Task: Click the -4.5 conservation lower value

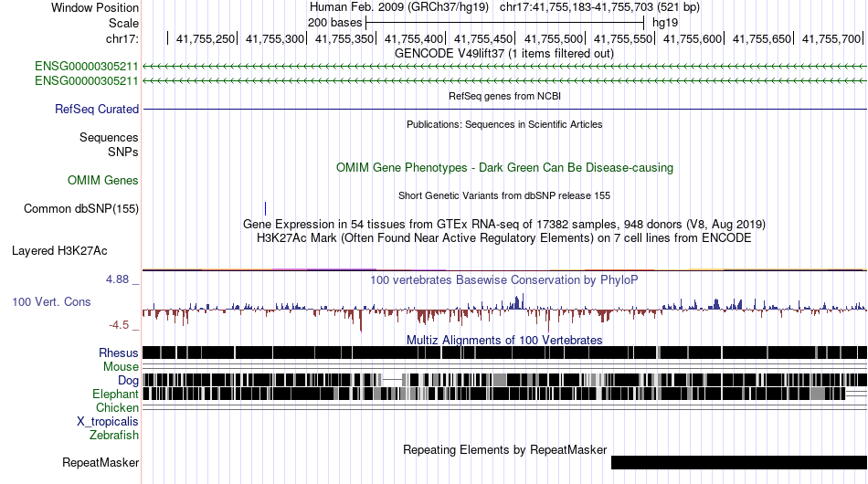Action: tap(119, 325)
